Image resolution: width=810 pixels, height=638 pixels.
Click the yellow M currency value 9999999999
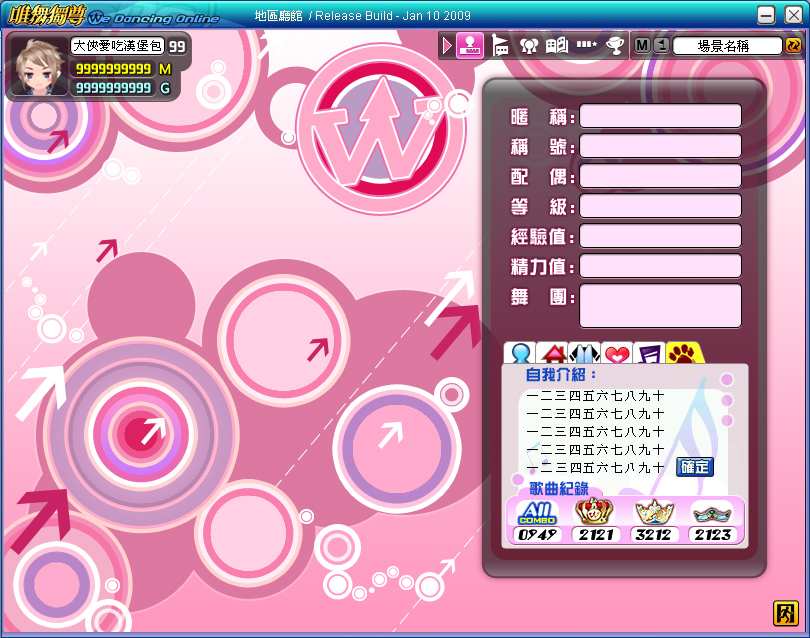113,69
